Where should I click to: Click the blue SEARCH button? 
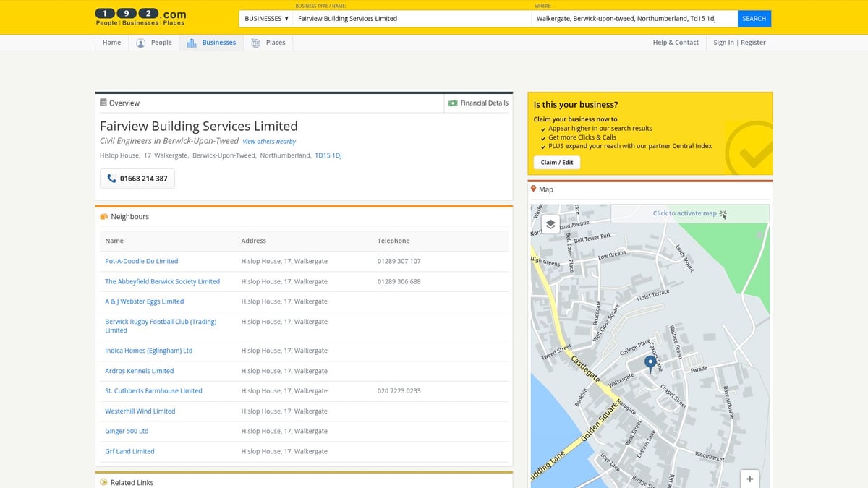pos(754,19)
